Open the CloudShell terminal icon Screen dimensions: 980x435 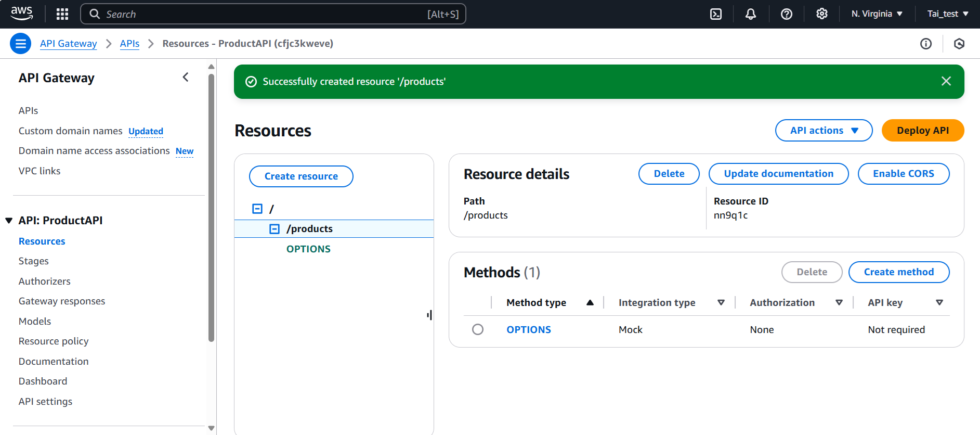coord(716,14)
